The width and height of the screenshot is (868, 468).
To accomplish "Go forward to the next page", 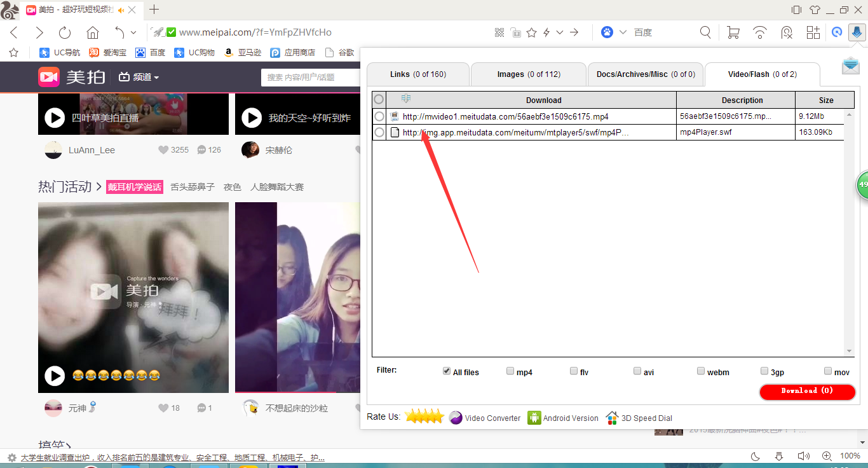I will pyautogui.click(x=39, y=32).
